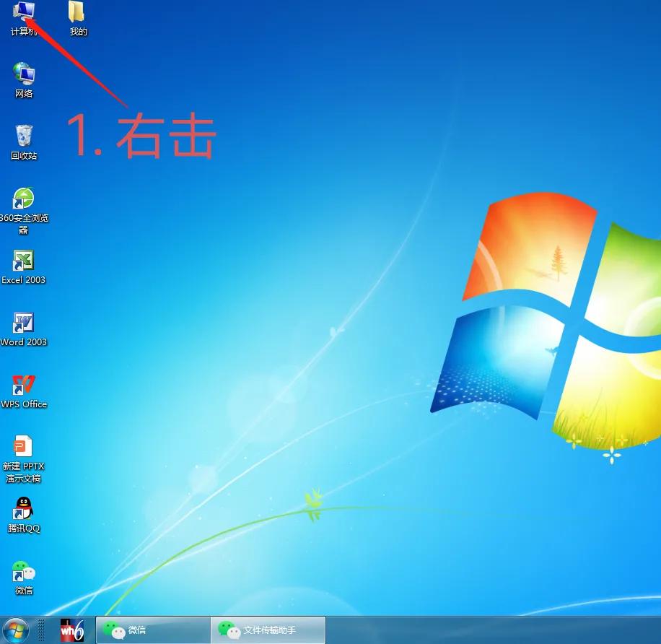The image size is (661, 644).
Task: Open the 我的 folder on the desktop
Action: (76, 13)
